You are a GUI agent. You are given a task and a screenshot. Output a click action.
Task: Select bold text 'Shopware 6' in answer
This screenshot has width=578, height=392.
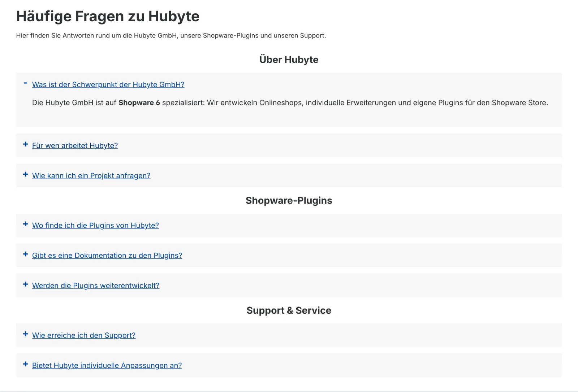click(139, 103)
